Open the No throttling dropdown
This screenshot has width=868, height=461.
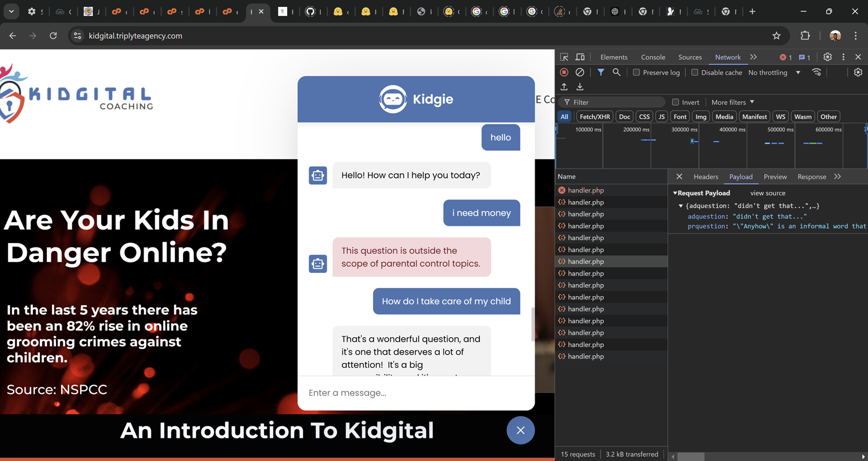[774, 72]
